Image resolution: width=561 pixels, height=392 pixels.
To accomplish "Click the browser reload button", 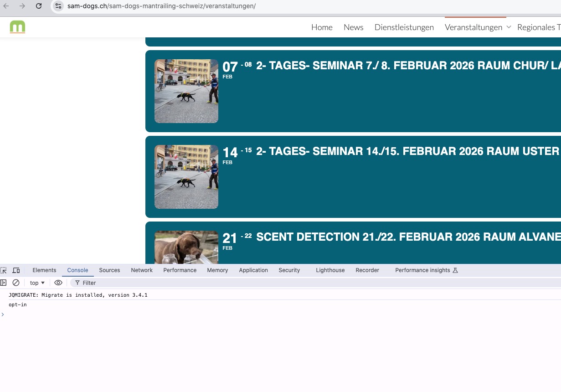I will pyautogui.click(x=39, y=6).
